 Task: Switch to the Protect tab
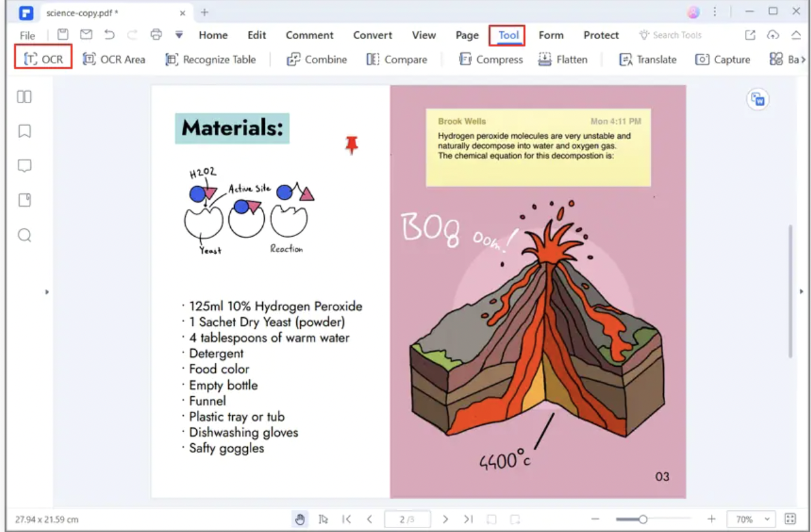[x=600, y=35]
